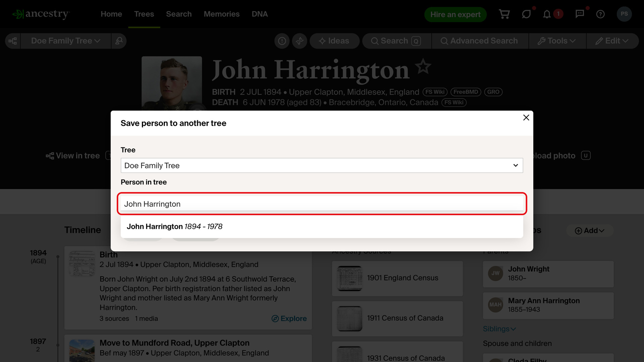
Task: Open the shopping cart
Action: click(504, 14)
